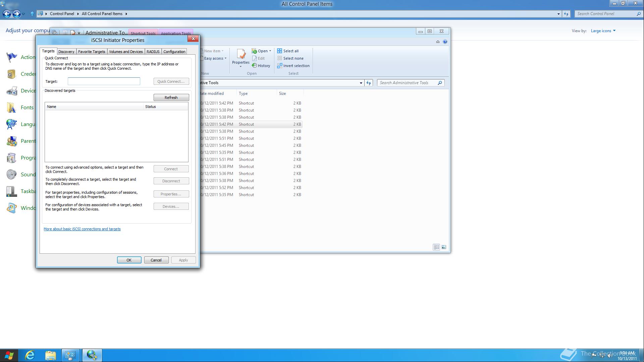Expand the Open dropdown arrow in the ribbon
Image resolution: width=644 pixels, height=362 pixels.
270,51
